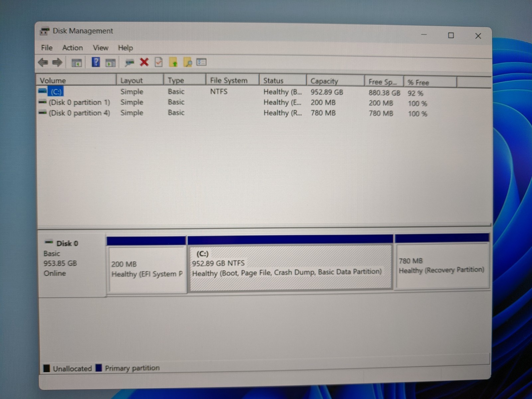Click the NTFS file system cell

219,91
